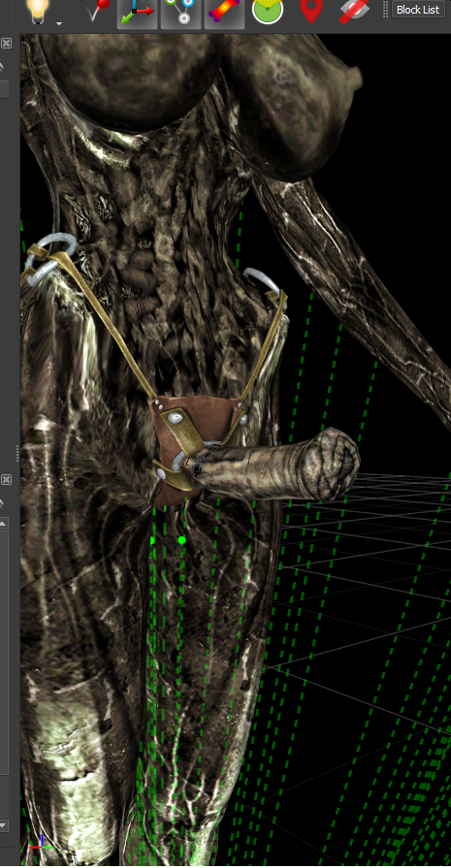Close the upper left dock panel
Screen dimensions: 451x868
tap(6, 44)
